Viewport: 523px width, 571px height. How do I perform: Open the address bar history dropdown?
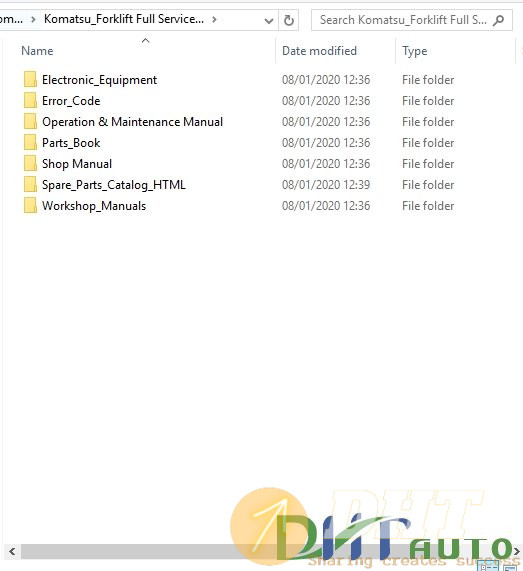269,20
